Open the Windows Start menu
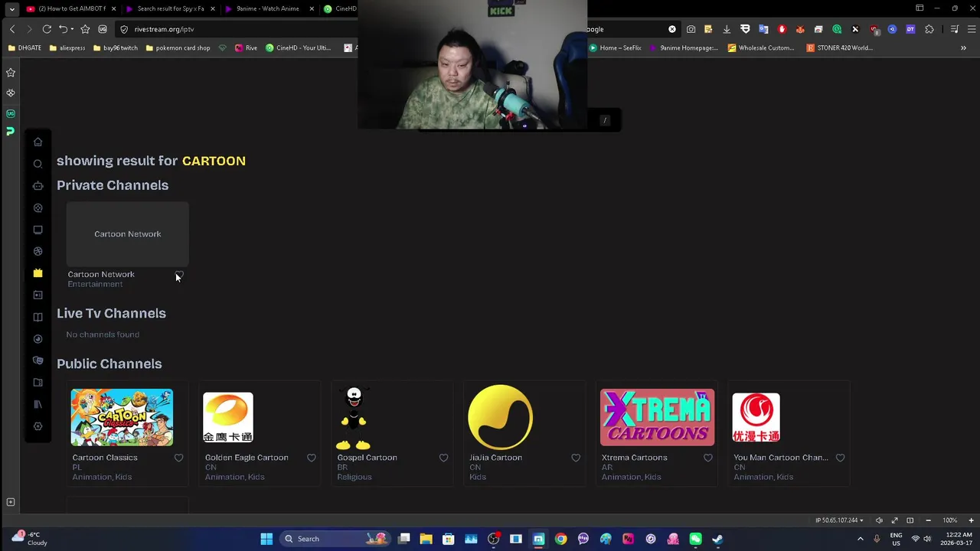This screenshot has height=551, width=980. tap(266, 539)
